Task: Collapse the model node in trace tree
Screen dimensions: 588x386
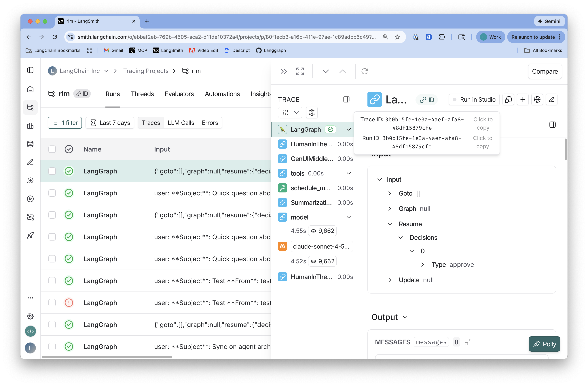Action: coord(349,217)
